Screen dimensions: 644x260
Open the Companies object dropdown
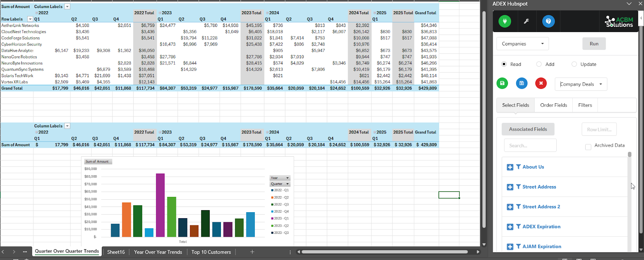click(x=522, y=44)
